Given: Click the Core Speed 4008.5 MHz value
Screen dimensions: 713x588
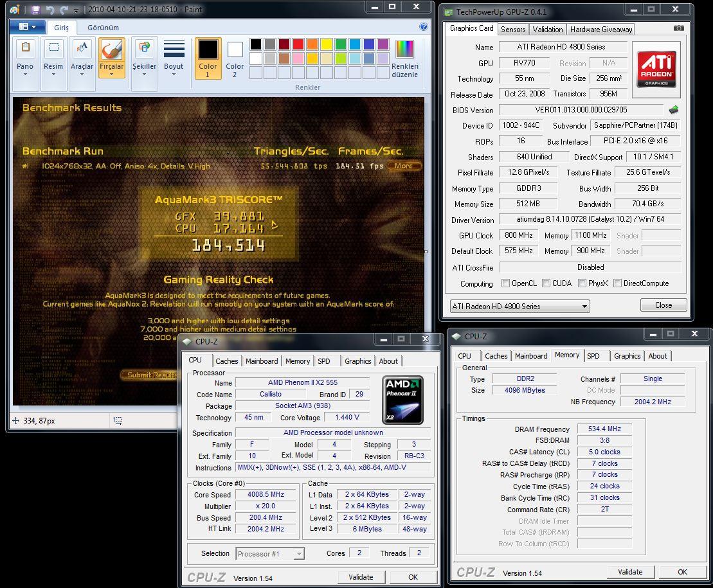Looking at the screenshot, I should click(266, 494).
